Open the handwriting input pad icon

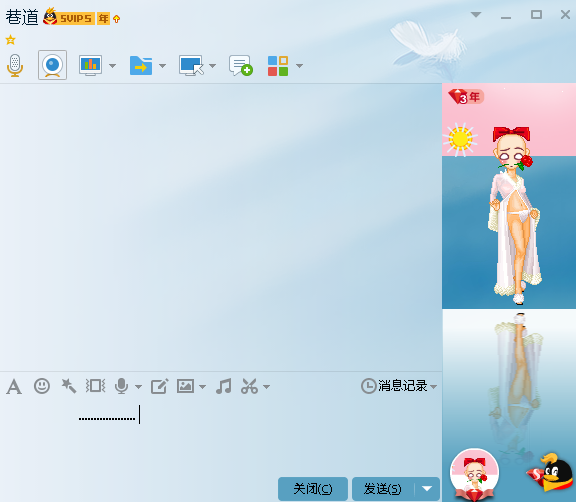[159, 386]
